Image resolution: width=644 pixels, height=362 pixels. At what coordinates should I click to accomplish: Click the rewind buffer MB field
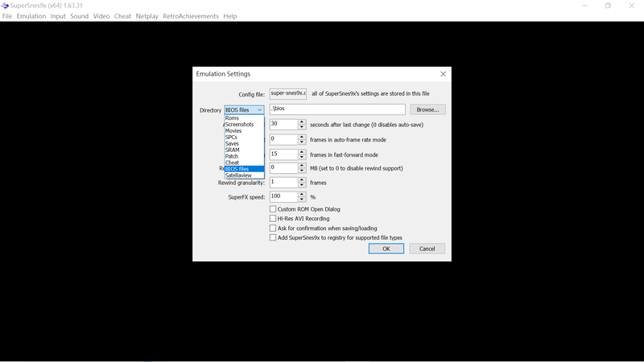[x=283, y=168]
